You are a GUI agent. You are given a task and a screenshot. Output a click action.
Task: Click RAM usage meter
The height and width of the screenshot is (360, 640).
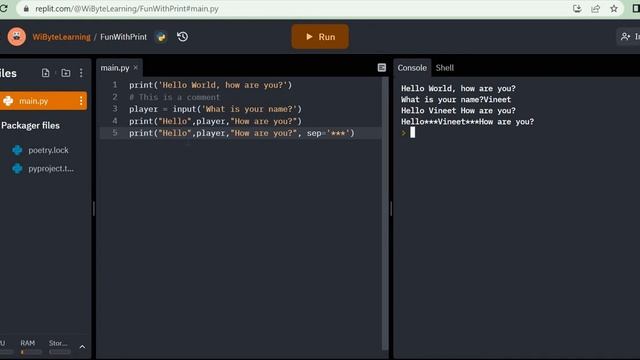(30, 347)
